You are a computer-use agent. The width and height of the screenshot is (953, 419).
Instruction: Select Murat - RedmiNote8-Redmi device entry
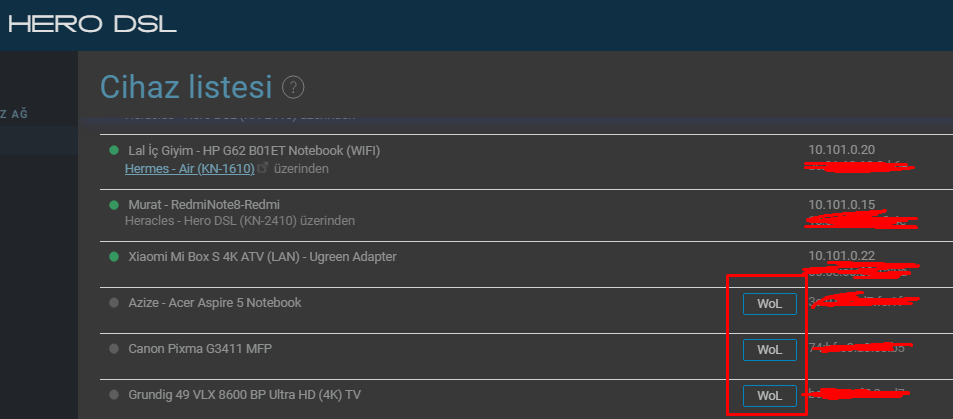[204, 204]
